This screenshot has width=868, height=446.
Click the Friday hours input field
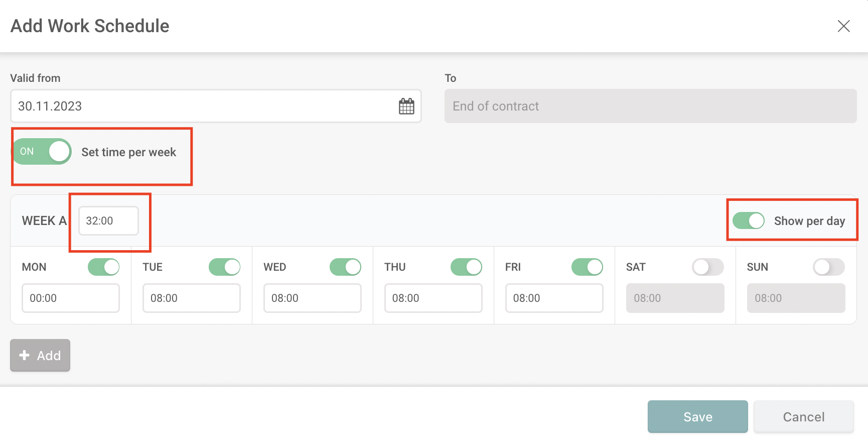tap(554, 298)
